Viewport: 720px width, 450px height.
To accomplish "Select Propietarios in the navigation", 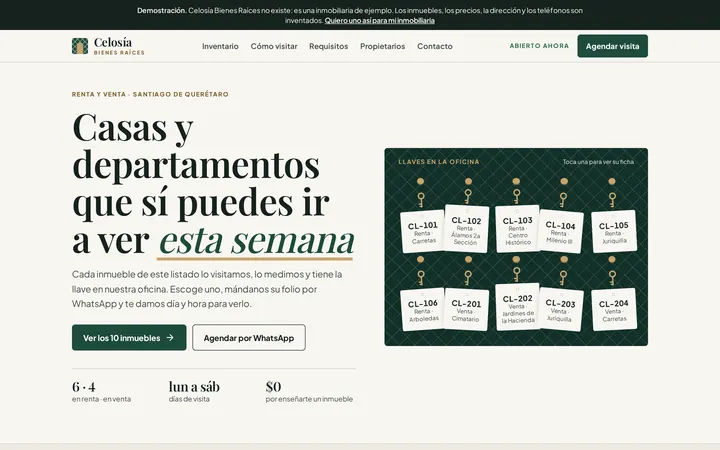I will (382, 46).
